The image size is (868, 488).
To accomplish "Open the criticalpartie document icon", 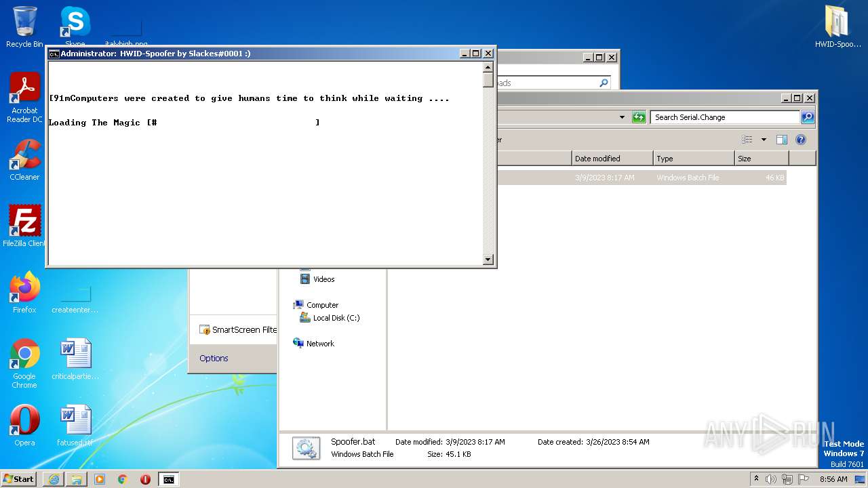I will click(75, 359).
